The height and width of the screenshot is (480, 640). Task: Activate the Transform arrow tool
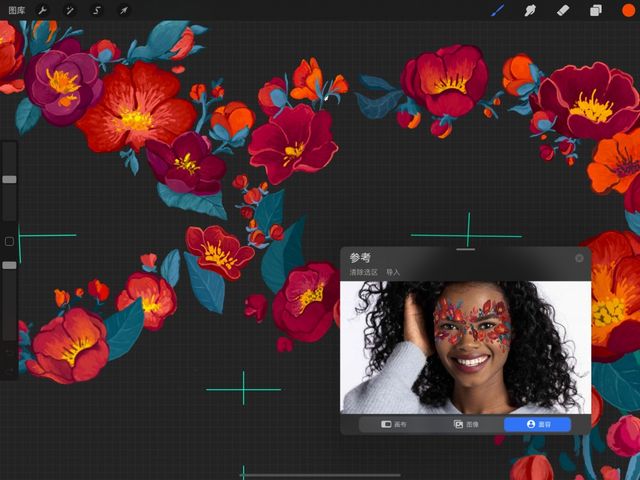pos(124,10)
